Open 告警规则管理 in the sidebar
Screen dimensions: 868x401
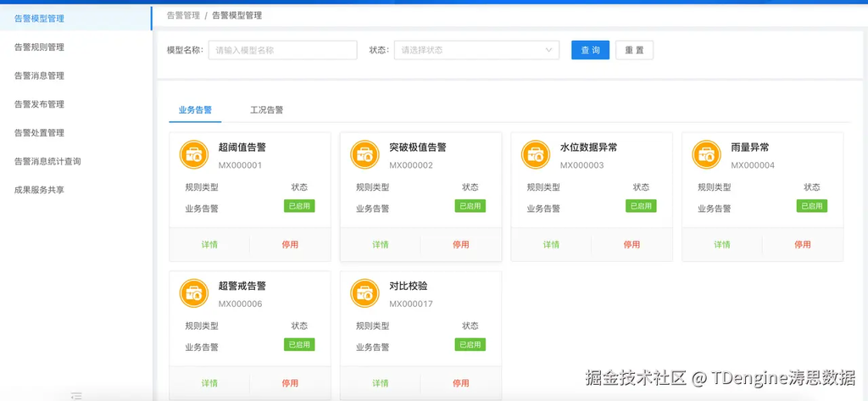click(x=39, y=47)
